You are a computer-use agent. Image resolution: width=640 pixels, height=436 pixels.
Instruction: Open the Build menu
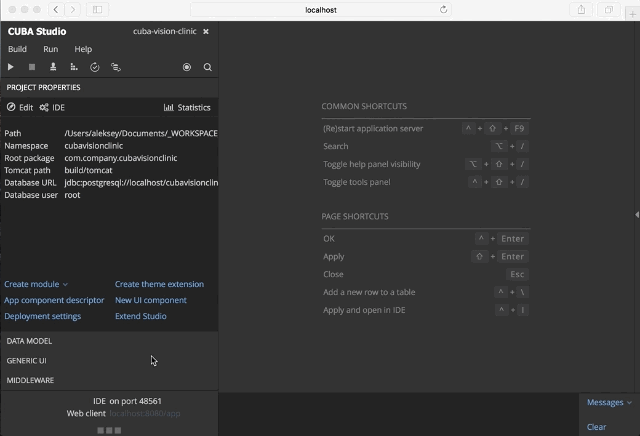click(18, 49)
